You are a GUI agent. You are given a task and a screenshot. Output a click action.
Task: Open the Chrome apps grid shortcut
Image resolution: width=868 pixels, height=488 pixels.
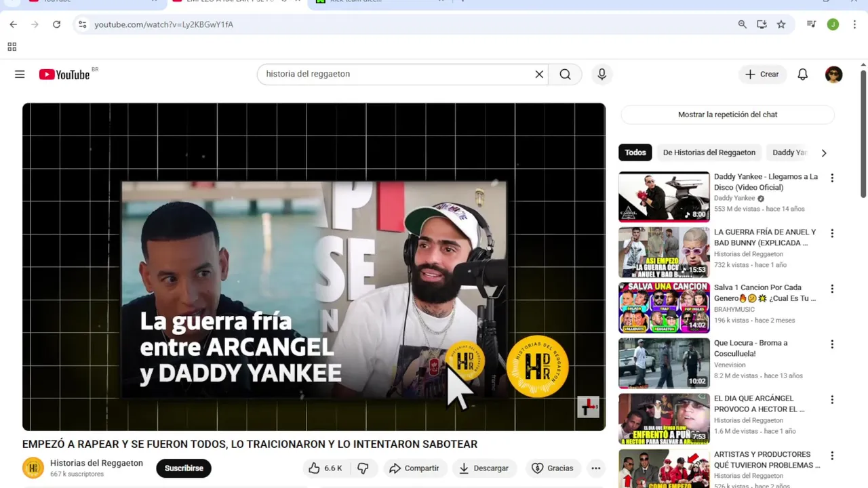click(x=12, y=47)
